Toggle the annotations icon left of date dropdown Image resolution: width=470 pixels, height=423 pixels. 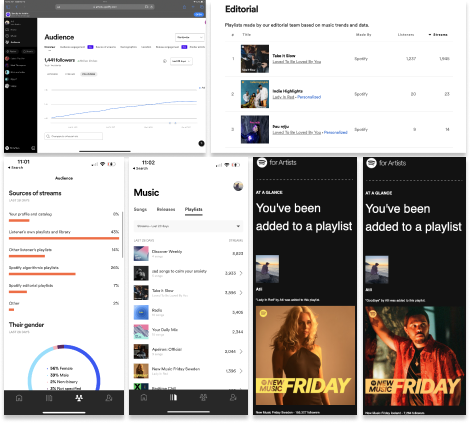coord(165,61)
